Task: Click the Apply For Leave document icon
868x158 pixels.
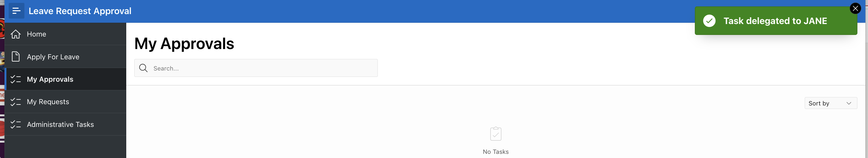Action: pyautogui.click(x=15, y=56)
